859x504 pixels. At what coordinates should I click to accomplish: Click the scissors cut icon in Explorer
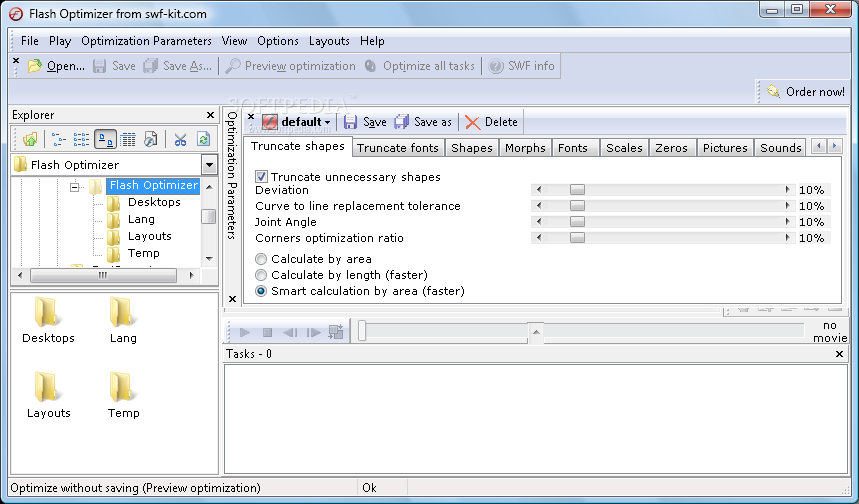coord(180,139)
